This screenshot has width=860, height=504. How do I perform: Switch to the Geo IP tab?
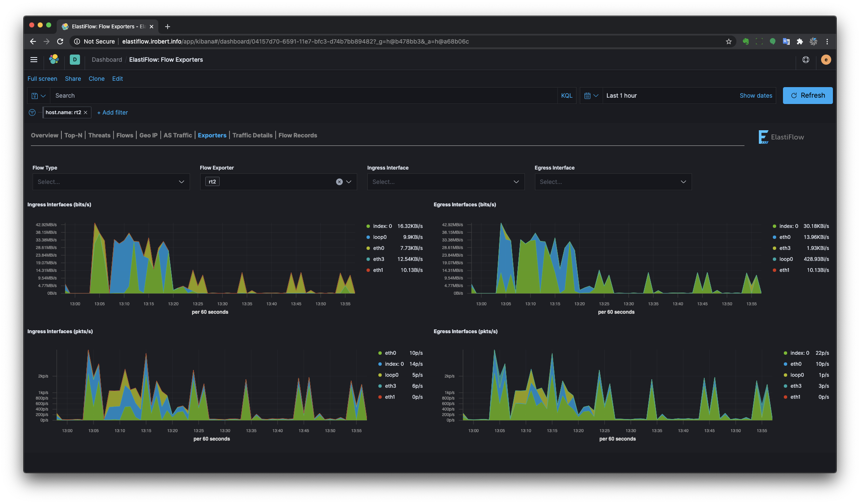click(149, 135)
